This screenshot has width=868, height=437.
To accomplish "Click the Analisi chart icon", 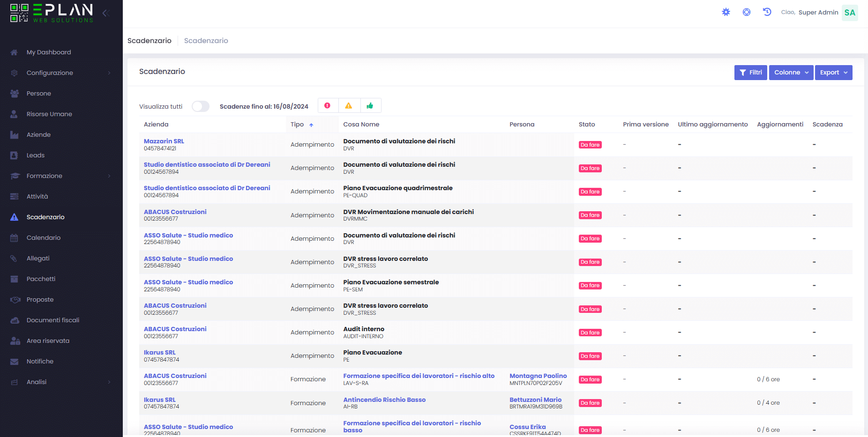I will click(x=14, y=382).
